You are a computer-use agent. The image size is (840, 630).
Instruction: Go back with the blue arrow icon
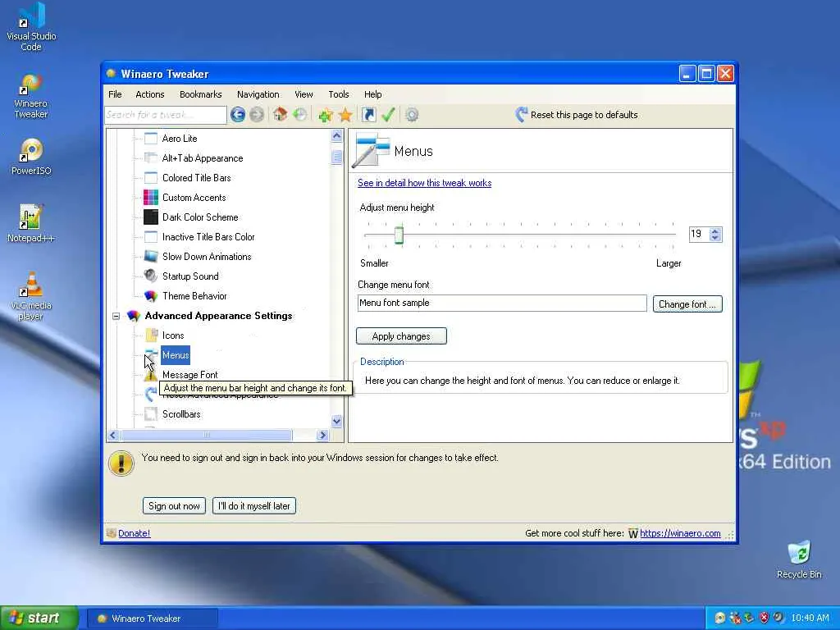point(238,115)
